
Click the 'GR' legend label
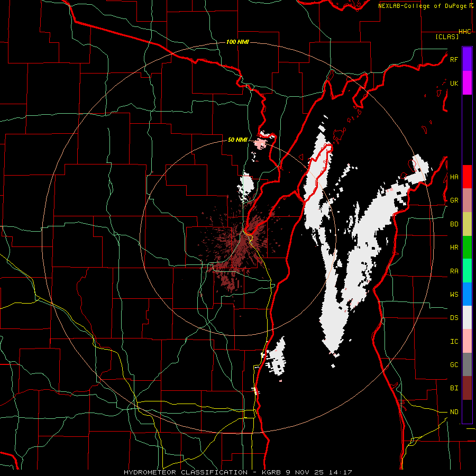point(454,200)
